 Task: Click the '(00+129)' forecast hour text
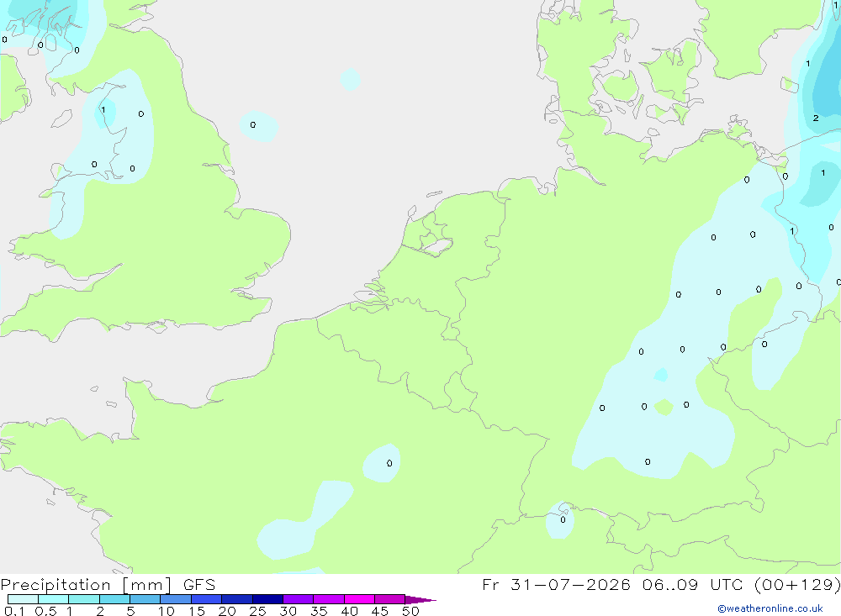point(797,585)
